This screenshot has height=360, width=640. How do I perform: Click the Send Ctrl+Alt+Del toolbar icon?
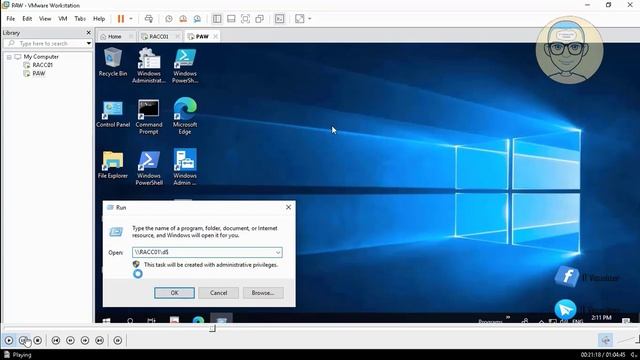pyautogui.click(x=149, y=19)
